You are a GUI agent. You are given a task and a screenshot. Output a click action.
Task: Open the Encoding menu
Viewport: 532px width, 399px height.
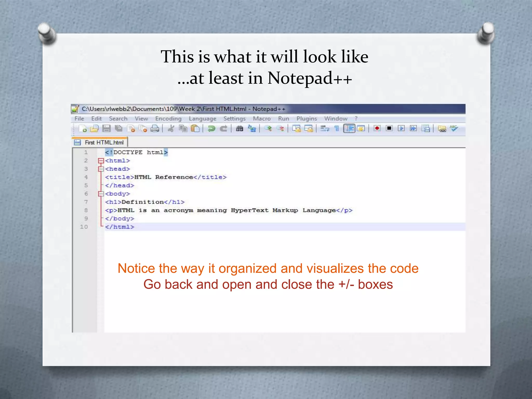coord(168,119)
